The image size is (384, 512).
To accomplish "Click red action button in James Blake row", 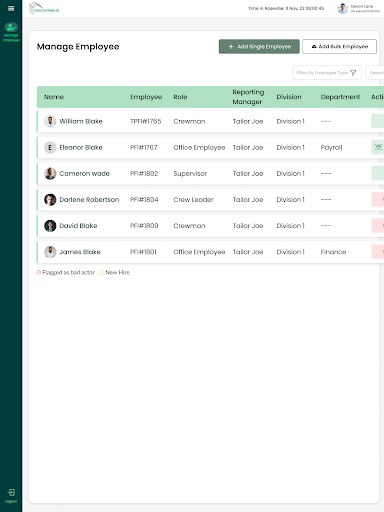I will coord(378,252).
